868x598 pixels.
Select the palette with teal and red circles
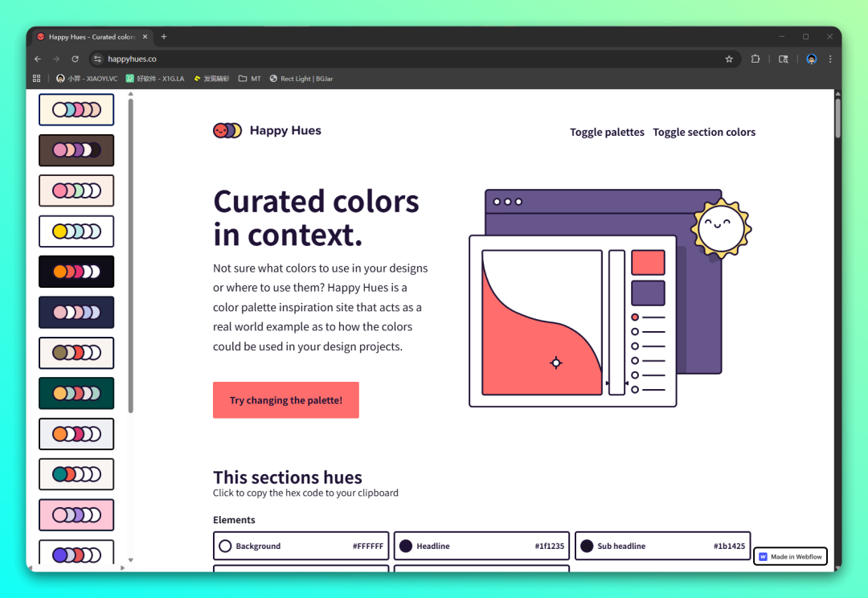pyautogui.click(x=76, y=474)
